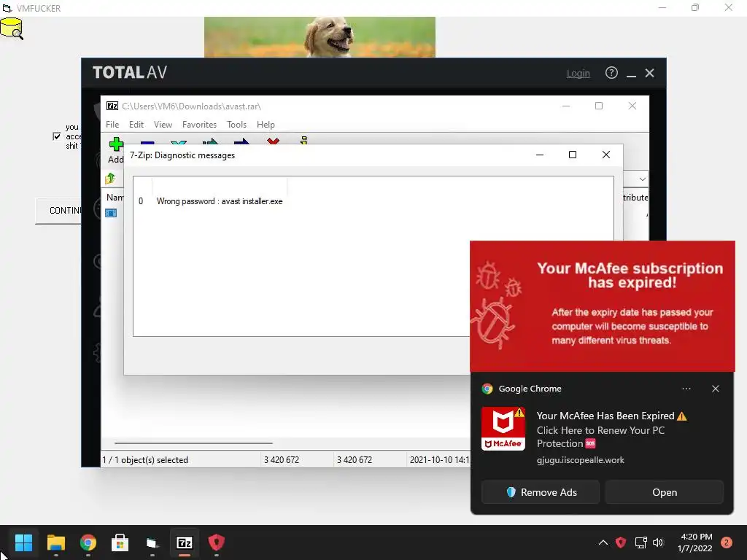
Task: Show hidden tray icons chevron
Action: pos(603,542)
